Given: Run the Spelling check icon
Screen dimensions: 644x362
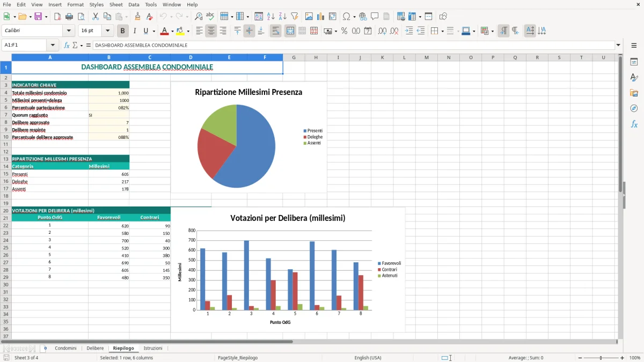Looking at the screenshot, I should click(210, 17).
